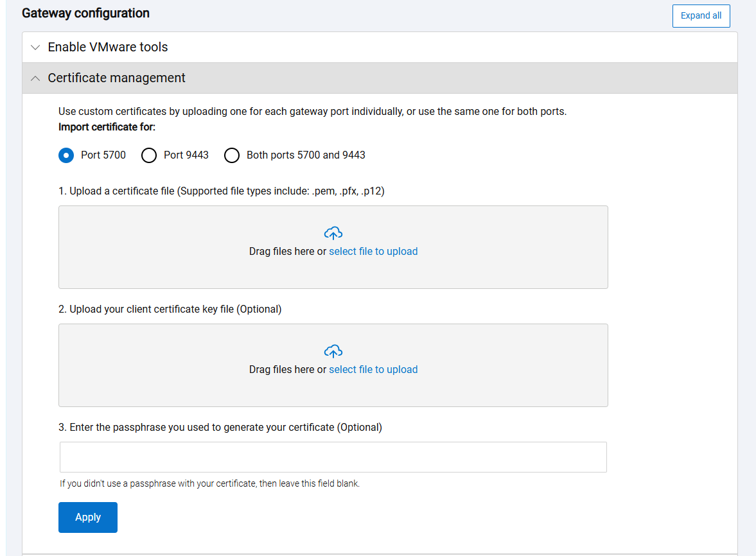Click the cloud upload icon in the certificate file area
Viewport: 756px width, 556px height.
coord(333,233)
